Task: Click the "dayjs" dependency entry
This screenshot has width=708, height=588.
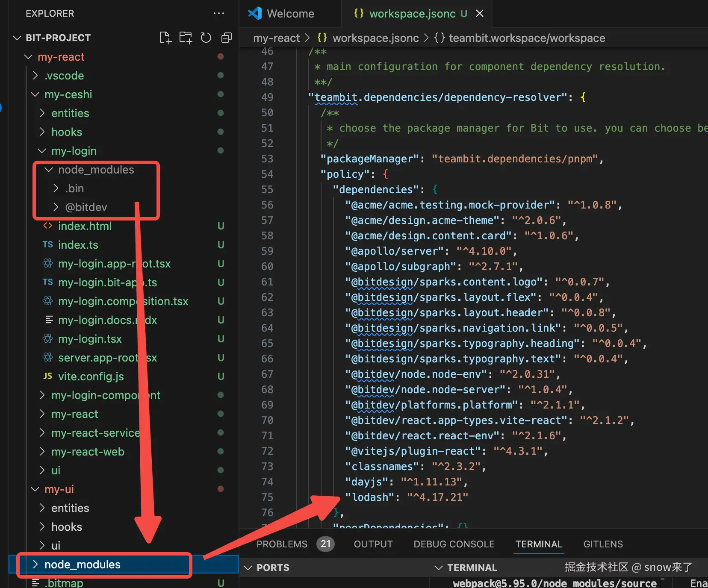Action: coord(407,482)
